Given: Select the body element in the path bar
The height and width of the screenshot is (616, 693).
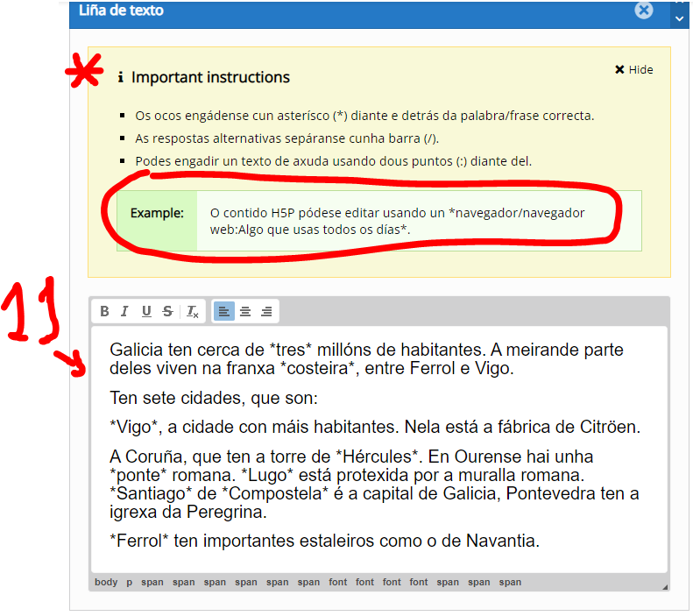Looking at the screenshot, I should pos(106,582).
